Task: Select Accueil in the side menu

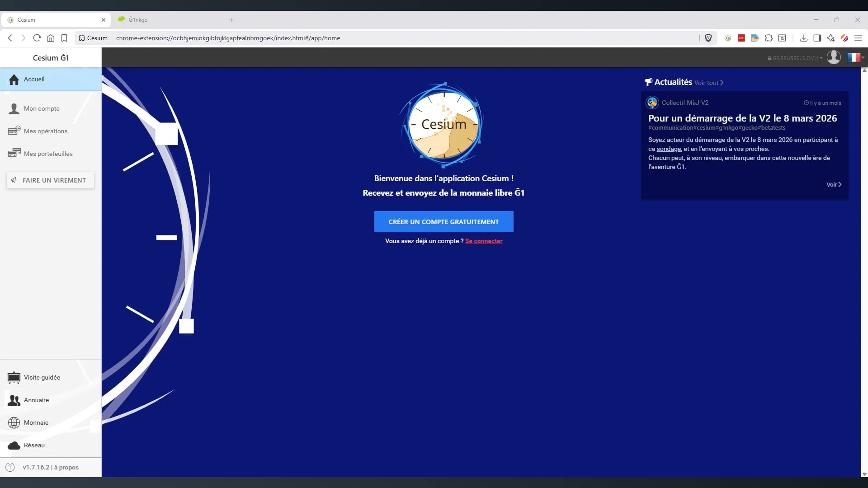Action: point(34,79)
